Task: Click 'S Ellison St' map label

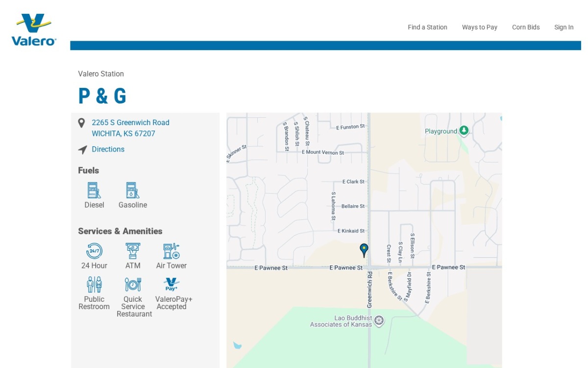Action: [413, 246]
